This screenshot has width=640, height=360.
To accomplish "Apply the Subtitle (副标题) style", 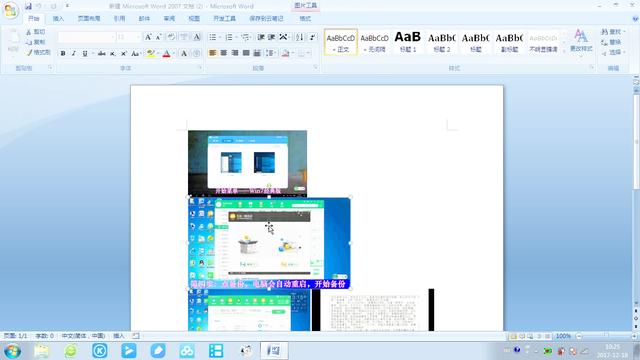I will point(509,41).
